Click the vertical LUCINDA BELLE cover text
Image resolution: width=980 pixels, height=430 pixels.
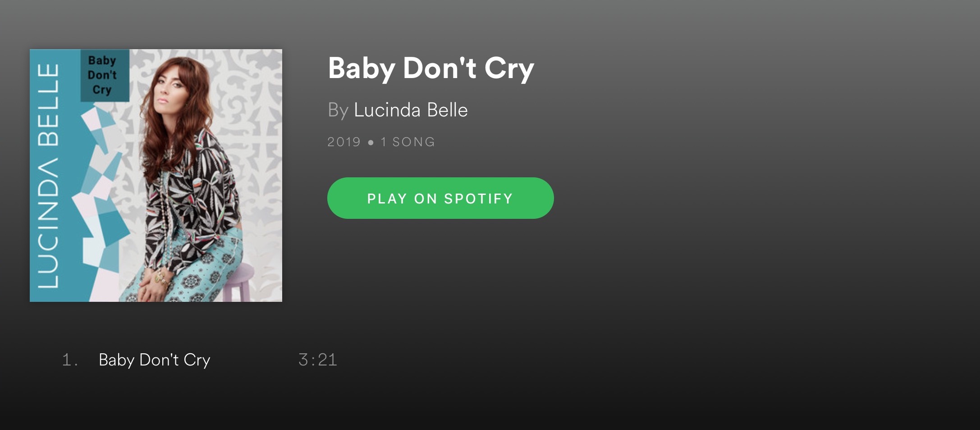click(48, 176)
